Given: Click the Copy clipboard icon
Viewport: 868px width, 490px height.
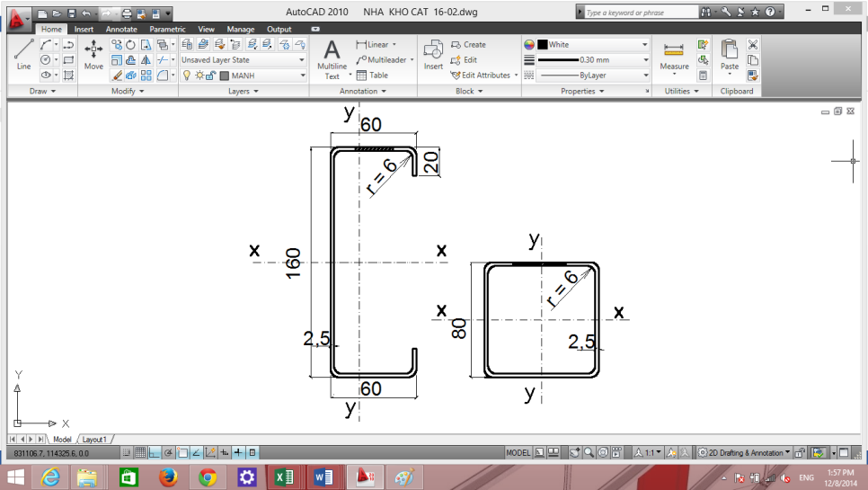Looking at the screenshot, I should point(753,60).
